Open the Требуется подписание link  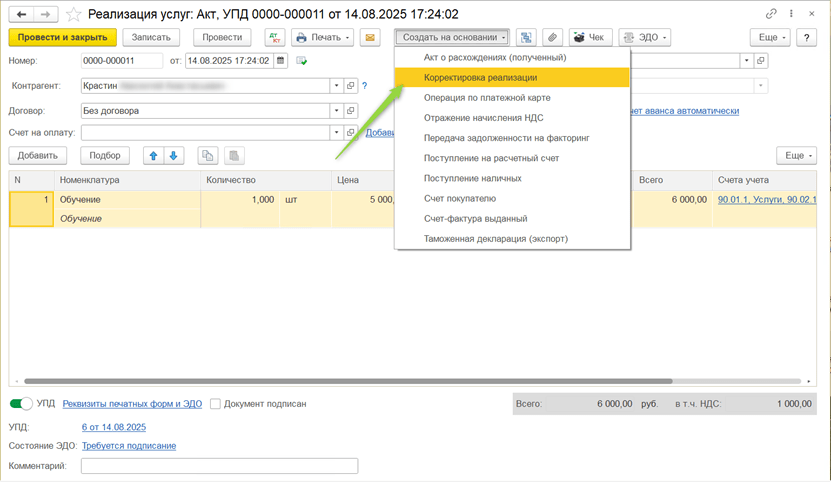pos(129,446)
